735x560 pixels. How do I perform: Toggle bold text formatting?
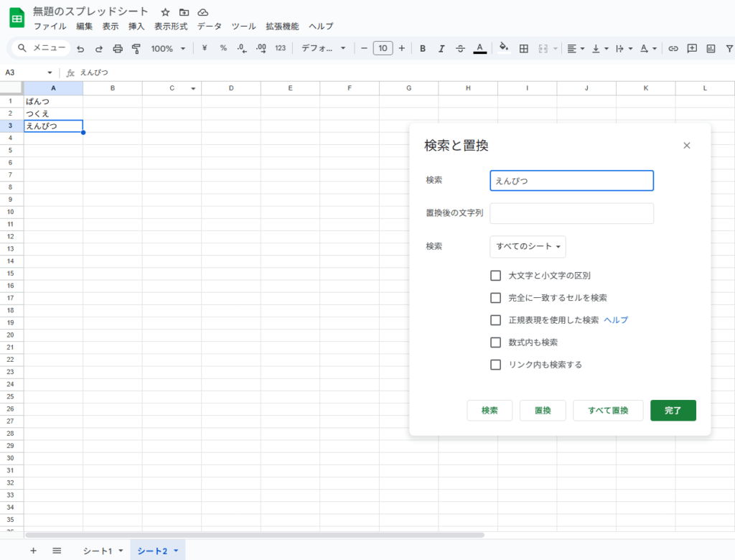pyautogui.click(x=423, y=49)
